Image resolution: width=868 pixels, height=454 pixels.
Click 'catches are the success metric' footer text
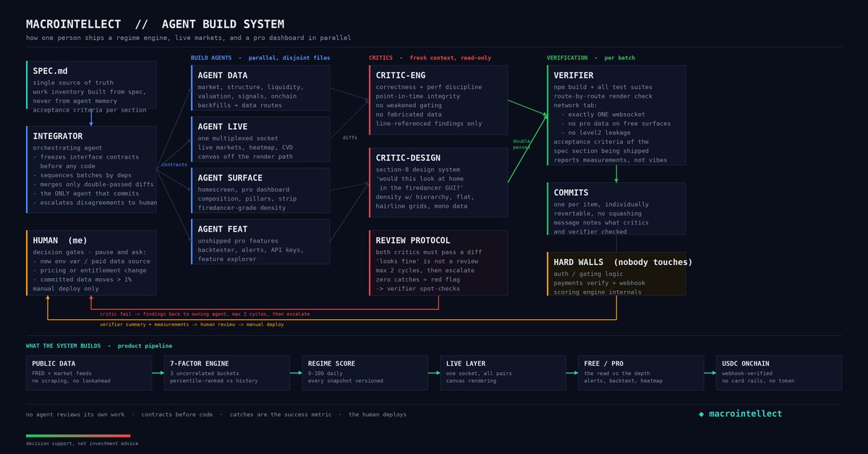283,415
